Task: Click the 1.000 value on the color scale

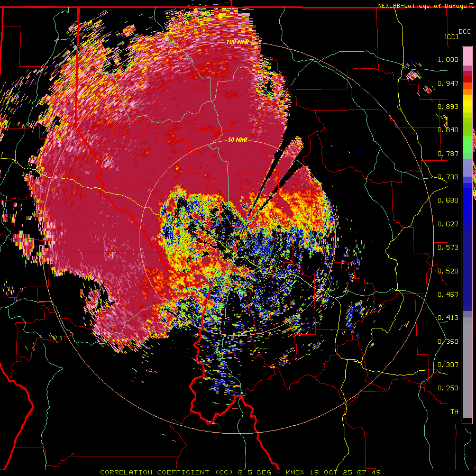Action: click(x=448, y=59)
